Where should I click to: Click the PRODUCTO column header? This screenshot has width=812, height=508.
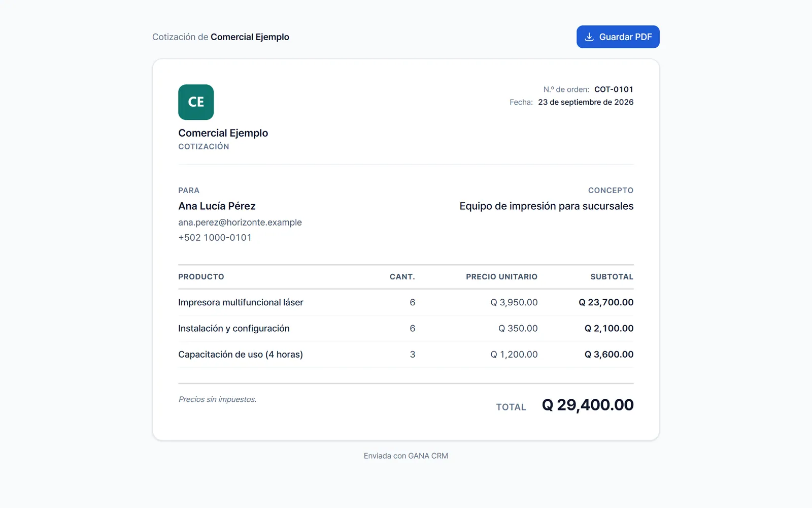click(x=201, y=277)
